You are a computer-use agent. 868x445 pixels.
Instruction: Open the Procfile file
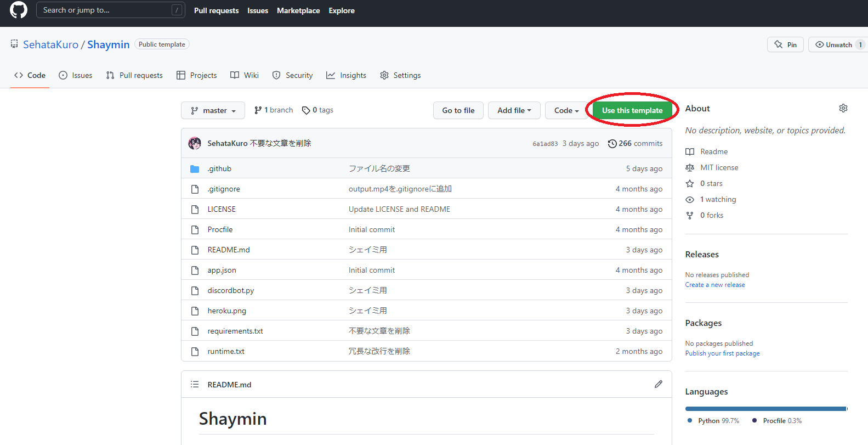(220, 229)
